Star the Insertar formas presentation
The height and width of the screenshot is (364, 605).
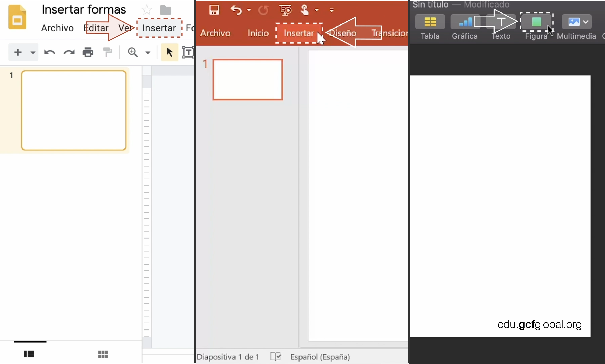click(x=147, y=10)
